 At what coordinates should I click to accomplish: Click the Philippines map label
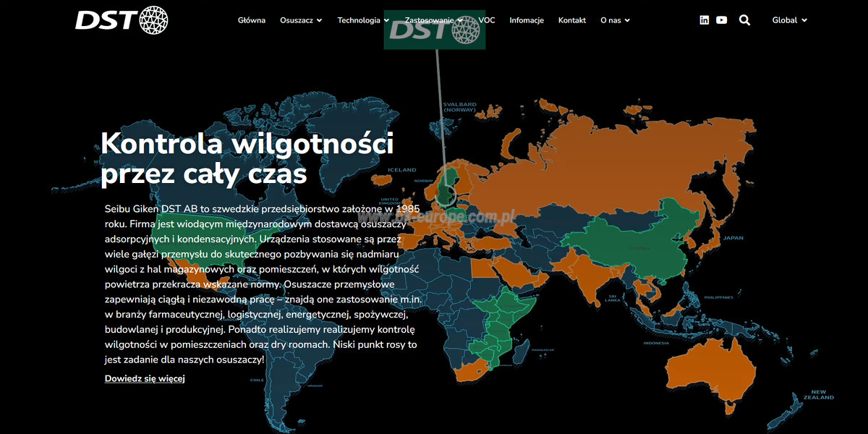718,297
